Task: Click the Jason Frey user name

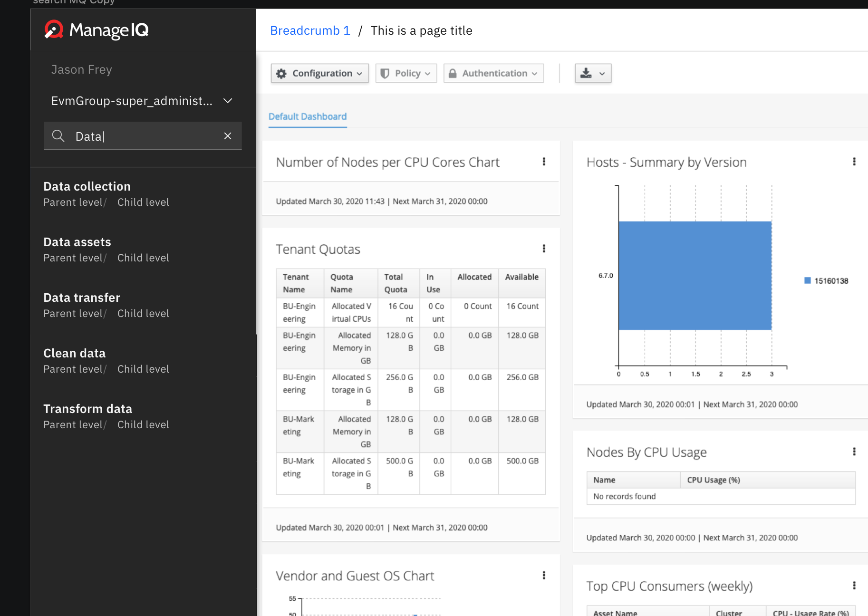Action: click(x=82, y=69)
